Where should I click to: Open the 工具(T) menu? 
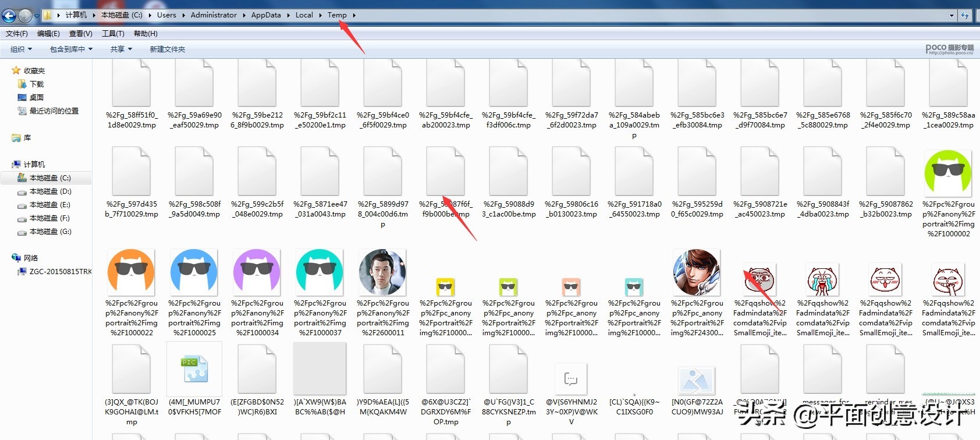[x=113, y=34]
